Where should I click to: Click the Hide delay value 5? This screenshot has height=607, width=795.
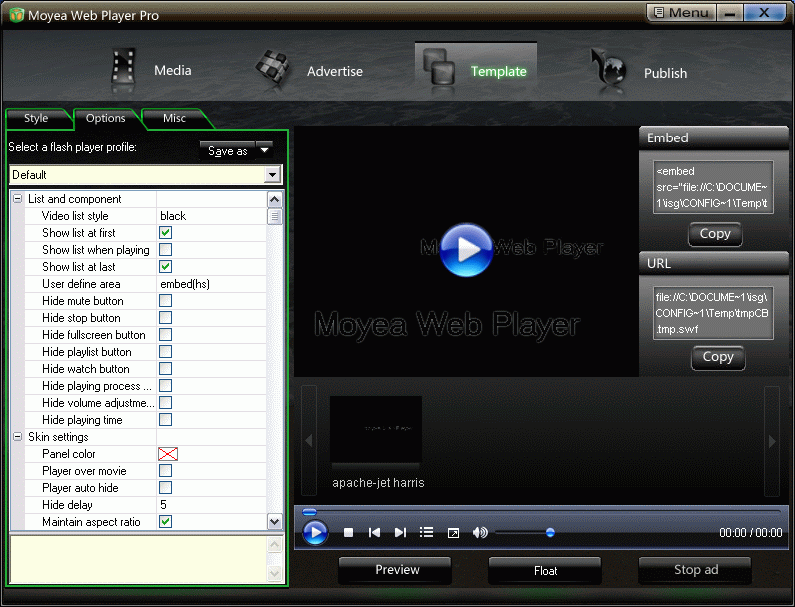coord(163,505)
